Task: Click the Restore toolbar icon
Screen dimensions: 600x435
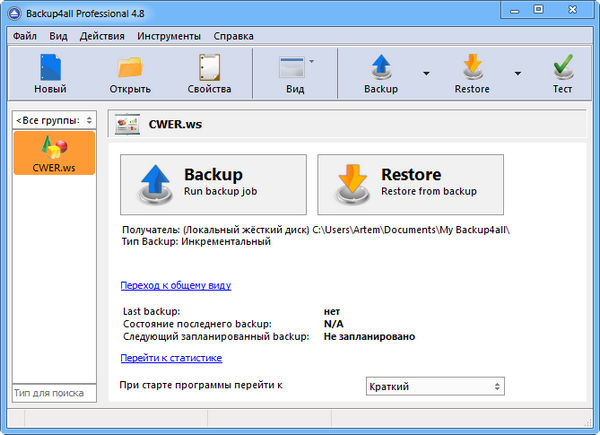Action: (471, 68)
